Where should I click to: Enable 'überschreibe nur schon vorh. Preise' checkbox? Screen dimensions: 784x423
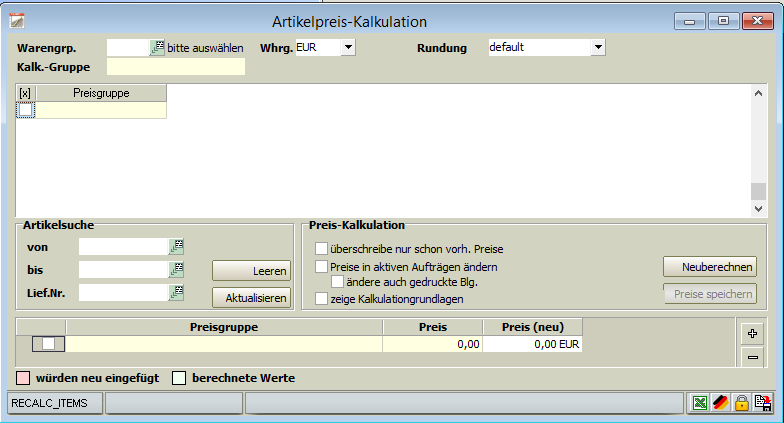tap(321, 248)
